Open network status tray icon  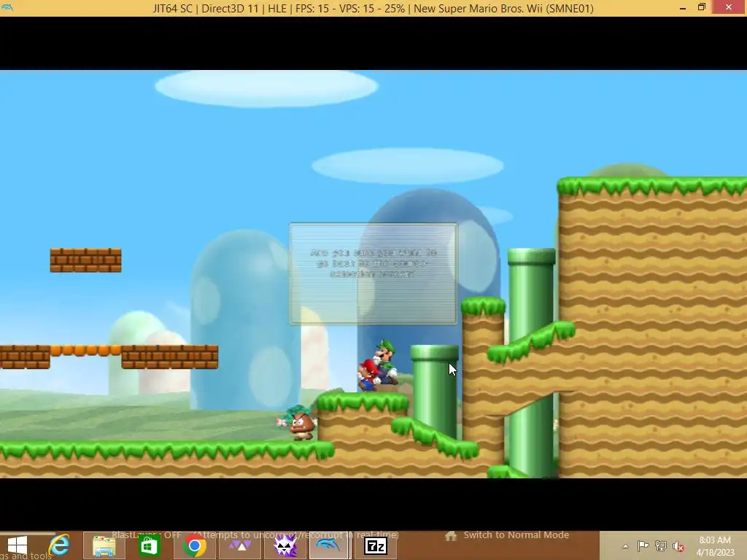pos(661,546)
